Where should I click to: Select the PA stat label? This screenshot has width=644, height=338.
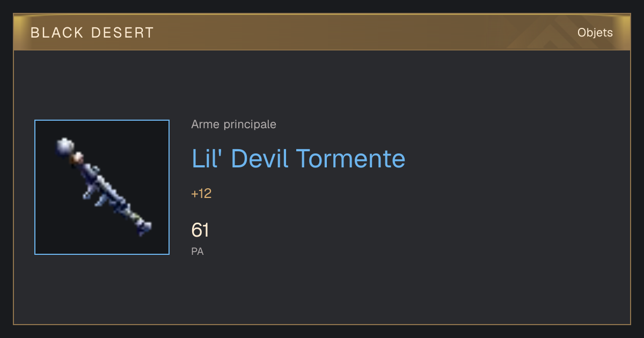[x=197, y=251]
